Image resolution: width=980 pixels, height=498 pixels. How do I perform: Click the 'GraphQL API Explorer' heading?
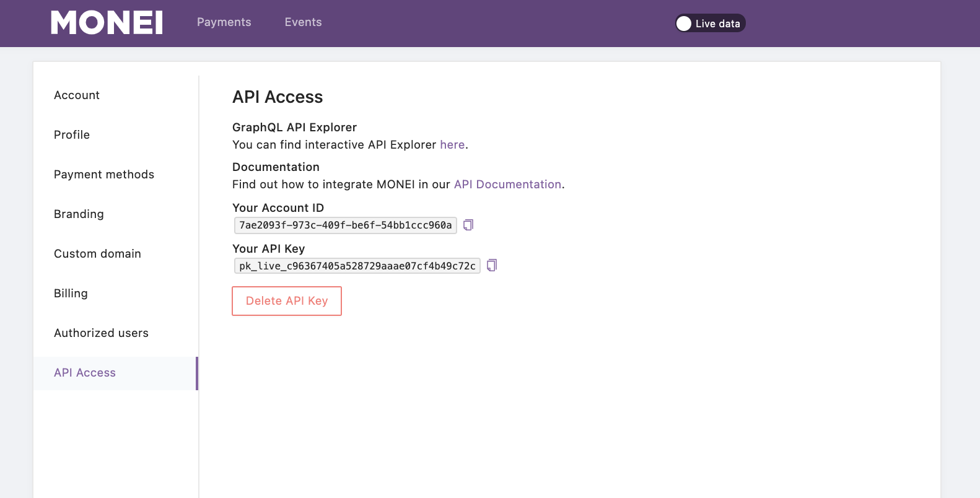pyautogui.click(x=294, y=128)
